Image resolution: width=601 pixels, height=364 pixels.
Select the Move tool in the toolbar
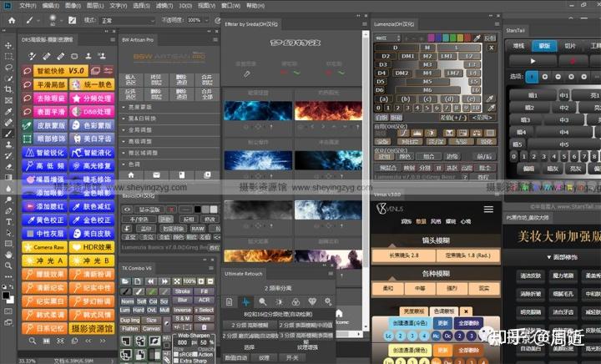8,46
